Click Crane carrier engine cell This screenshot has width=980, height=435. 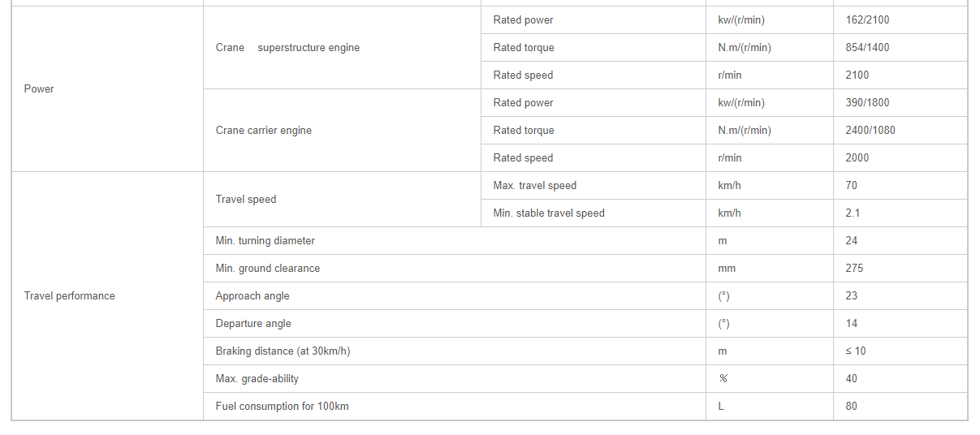[342, 131]
